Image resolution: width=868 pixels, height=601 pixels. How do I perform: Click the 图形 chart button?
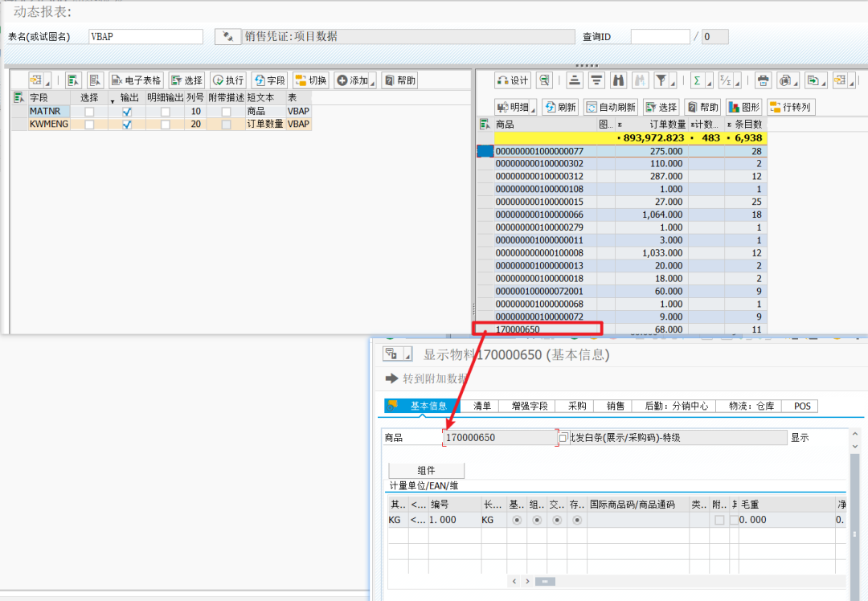744,107
